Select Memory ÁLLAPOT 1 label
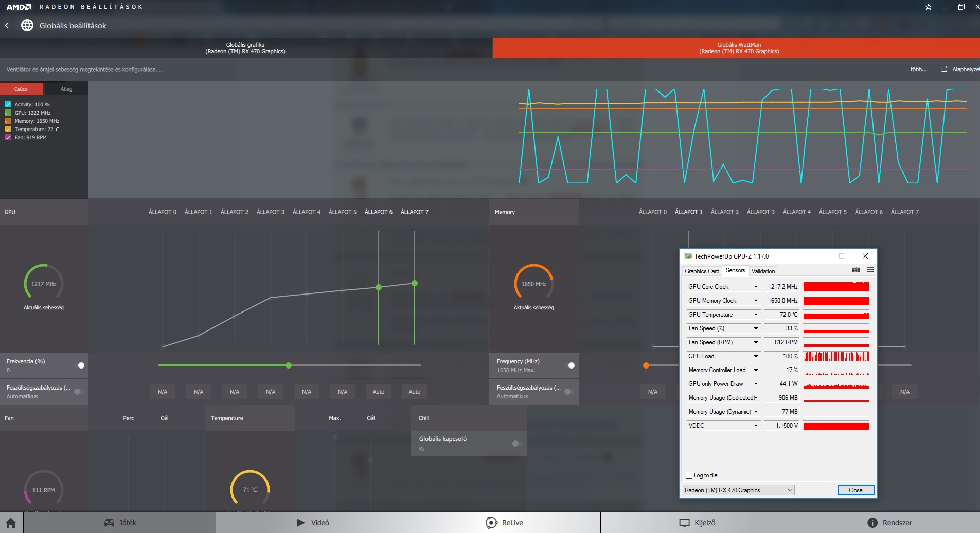The width and height of the screenshot is (980, 533). (688, 212)
